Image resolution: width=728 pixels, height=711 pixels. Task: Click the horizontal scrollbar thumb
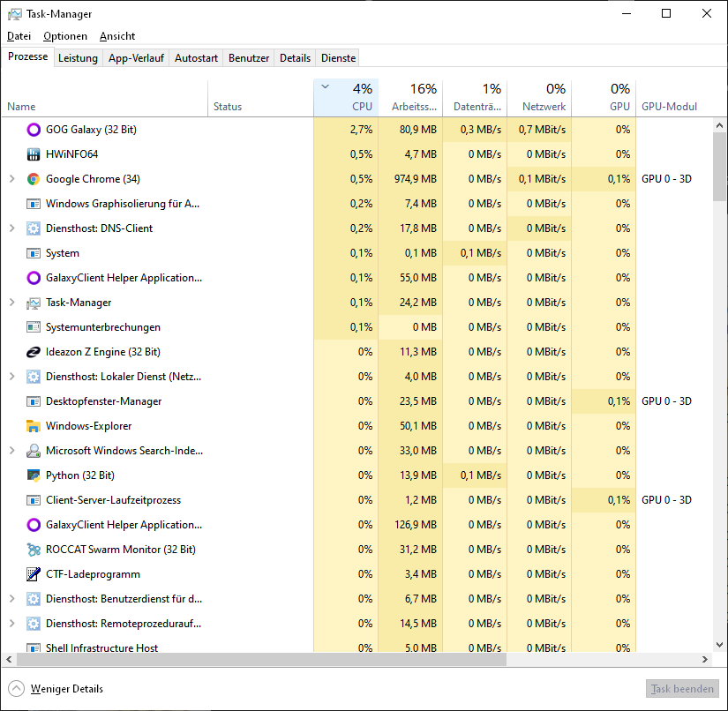261,659
